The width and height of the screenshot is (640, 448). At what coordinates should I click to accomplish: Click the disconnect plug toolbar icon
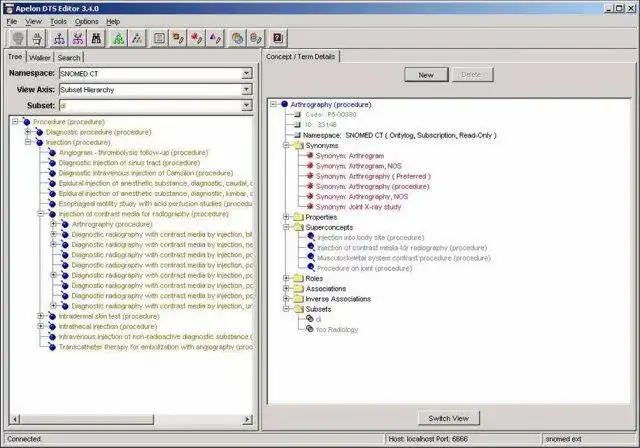[37, 38]
